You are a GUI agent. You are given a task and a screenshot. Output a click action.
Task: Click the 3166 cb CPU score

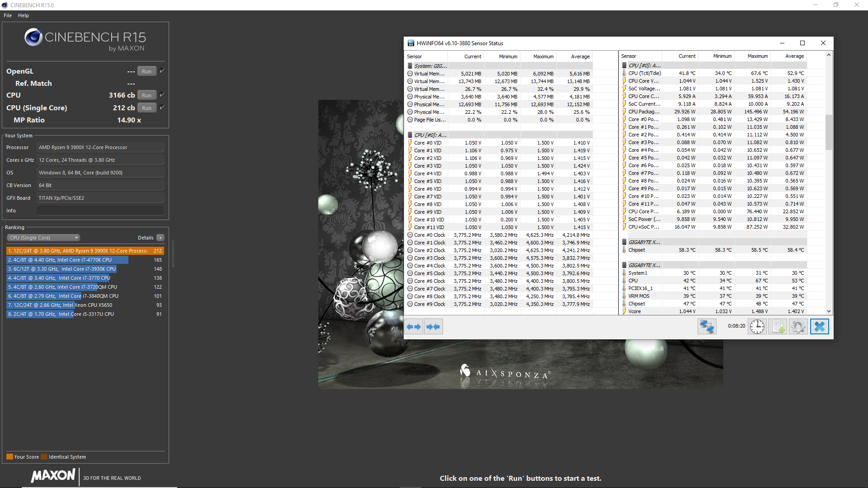coord(122,95)
